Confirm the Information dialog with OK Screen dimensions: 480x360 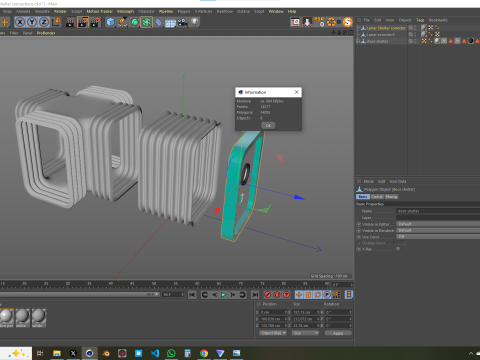268,125
